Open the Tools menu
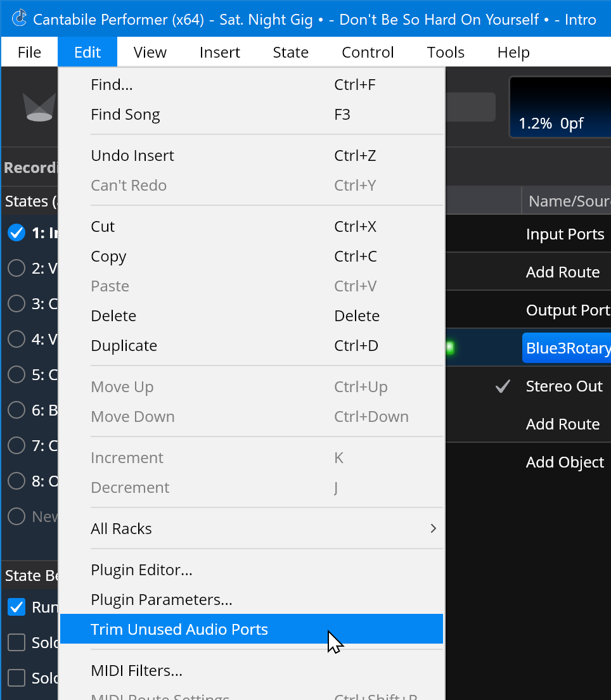611x700 pixels. point(446,52)
